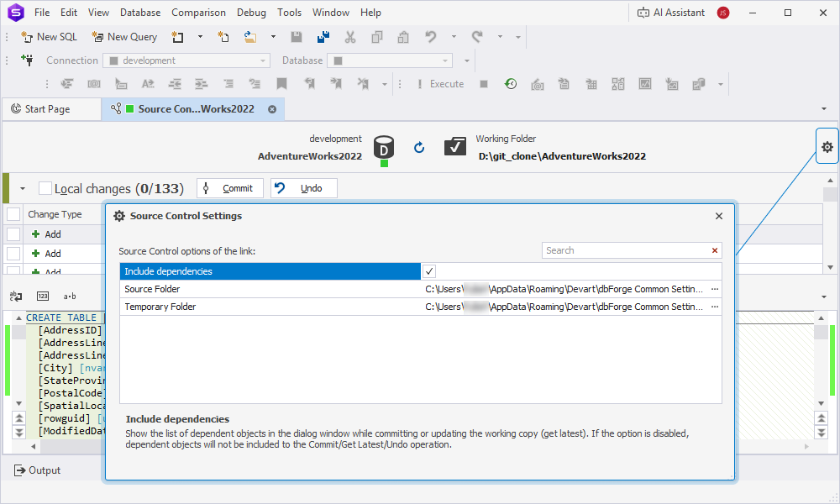This screenshot has width=840, height=504.
Task: Open the tab list dropdown arrow
Action: 824,108
